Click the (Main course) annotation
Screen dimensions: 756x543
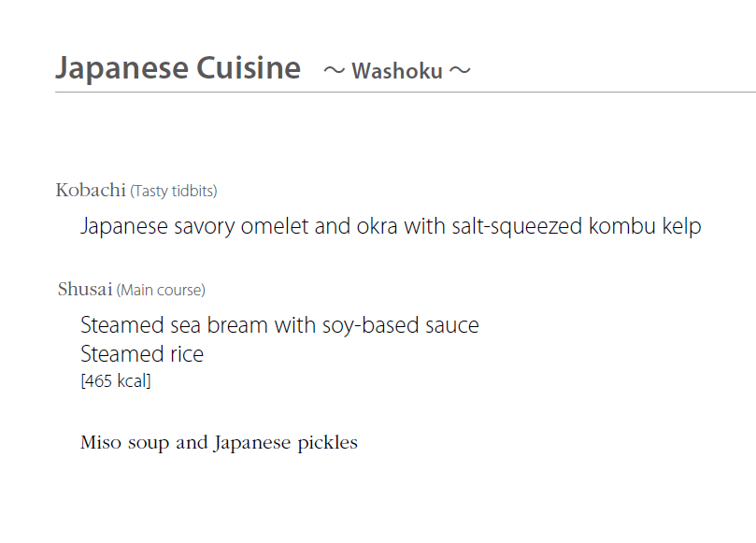pos(161,291)
